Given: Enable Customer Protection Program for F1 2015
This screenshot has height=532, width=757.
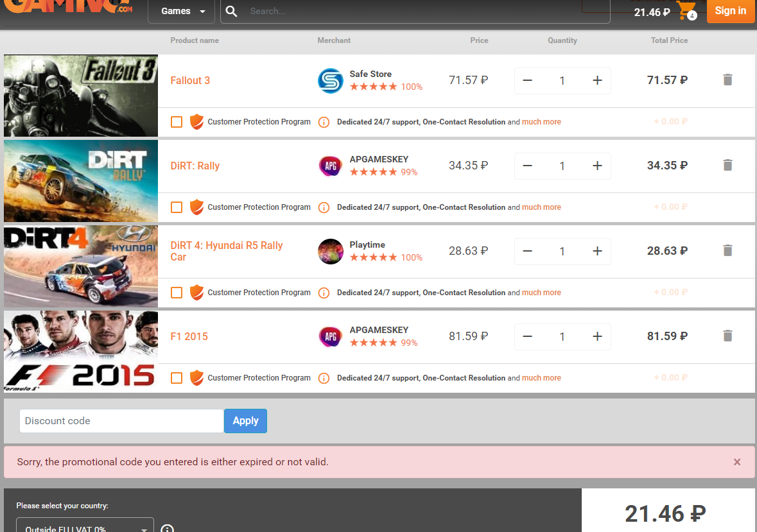Looking at the screenshot, I should [177, 378].
